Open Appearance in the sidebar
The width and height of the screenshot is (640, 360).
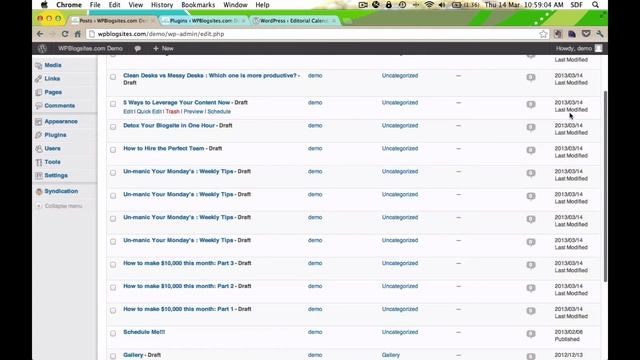pyautogui.click(x=61, y=122)
